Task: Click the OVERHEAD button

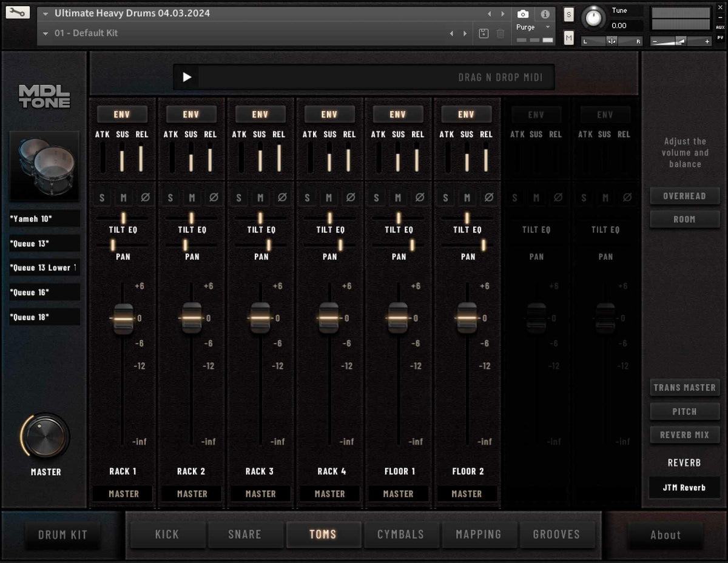Action: click(x=684, y=196)
